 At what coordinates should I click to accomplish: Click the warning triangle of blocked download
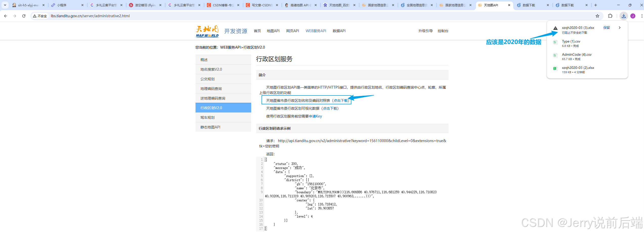(x=555, y=28)
